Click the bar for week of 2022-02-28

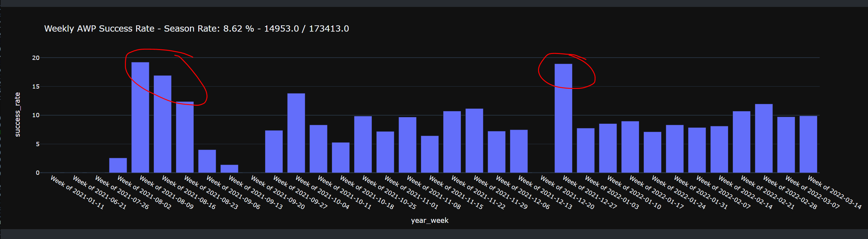763,138
